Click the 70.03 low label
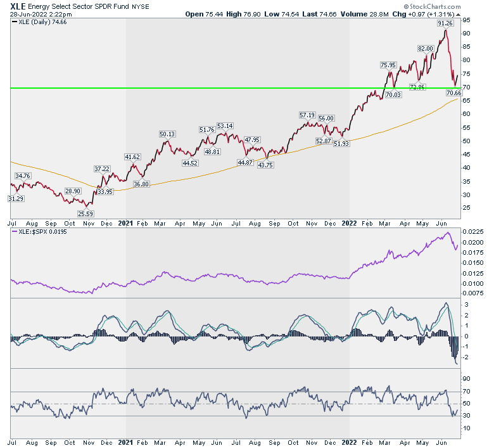494x448 pixels. tap(393, 94)
